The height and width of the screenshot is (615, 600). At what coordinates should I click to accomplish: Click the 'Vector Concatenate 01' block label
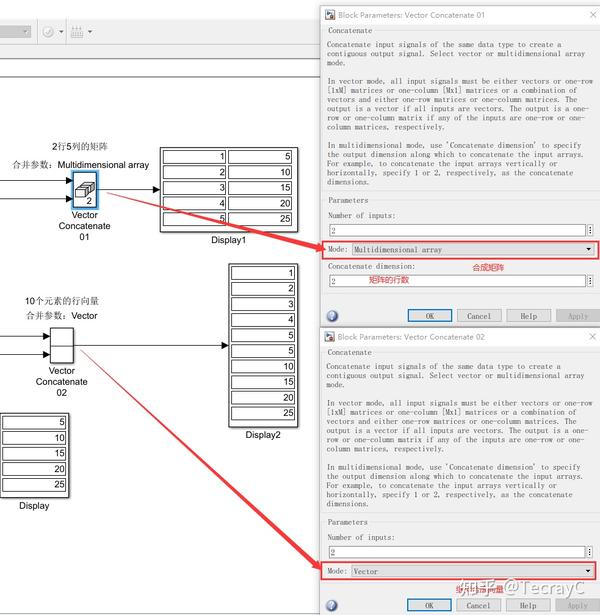(x=84, y=226)
